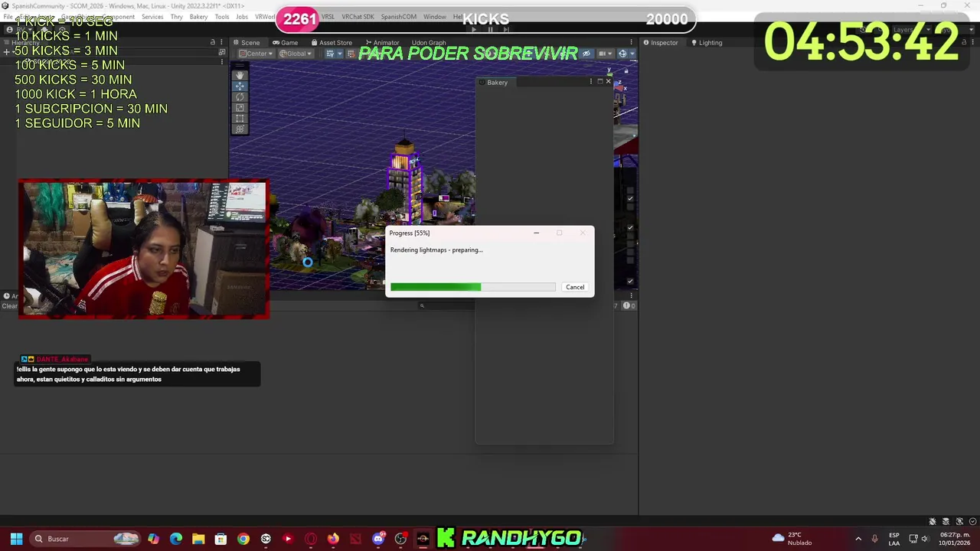Switch to the Animator tab

[x=382, y=42]
